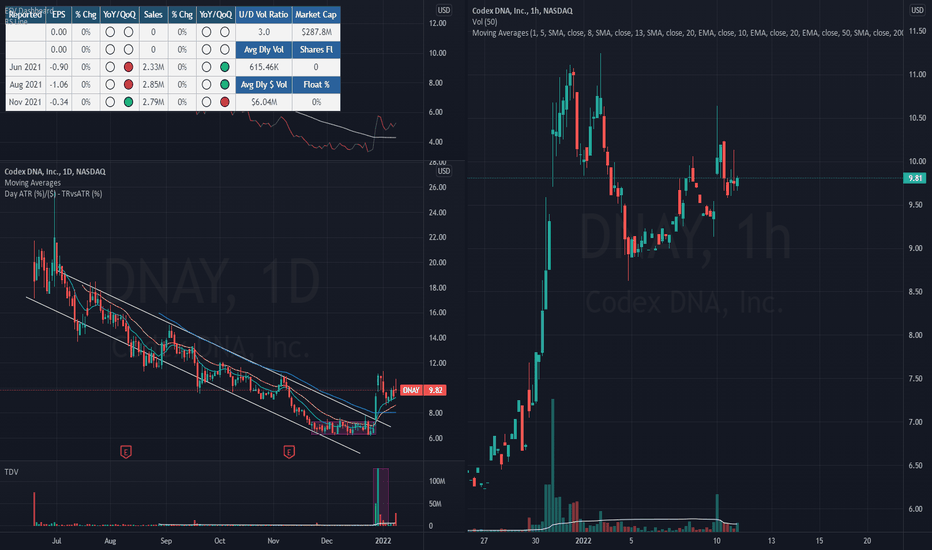Click the 615.46K average volume value
This screenshot has width=932, height=550.
pyautogui.click(x=263, y=67)
